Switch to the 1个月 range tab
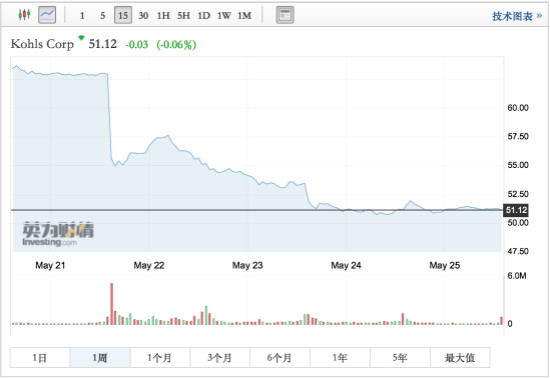 [160, 358]
